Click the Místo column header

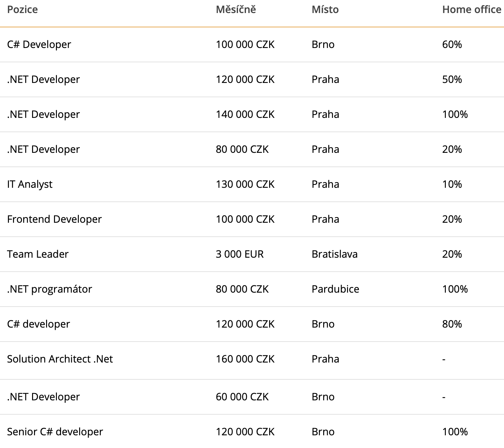point(325,10)
